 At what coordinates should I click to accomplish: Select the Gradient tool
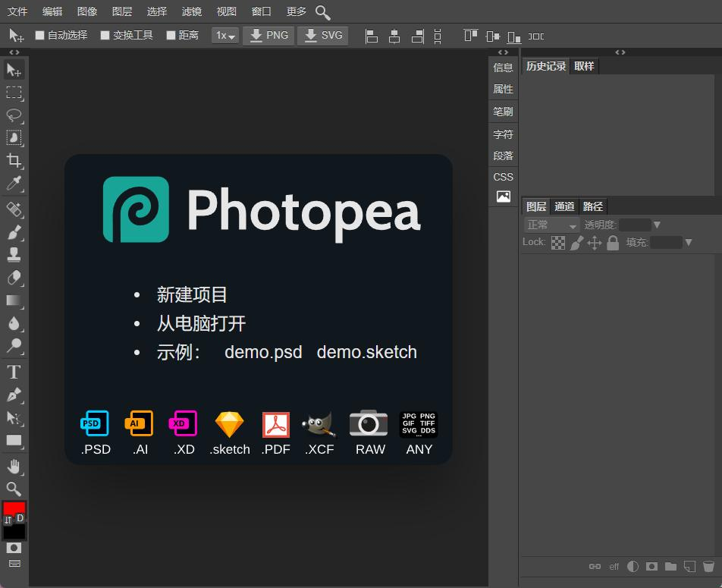14,300
